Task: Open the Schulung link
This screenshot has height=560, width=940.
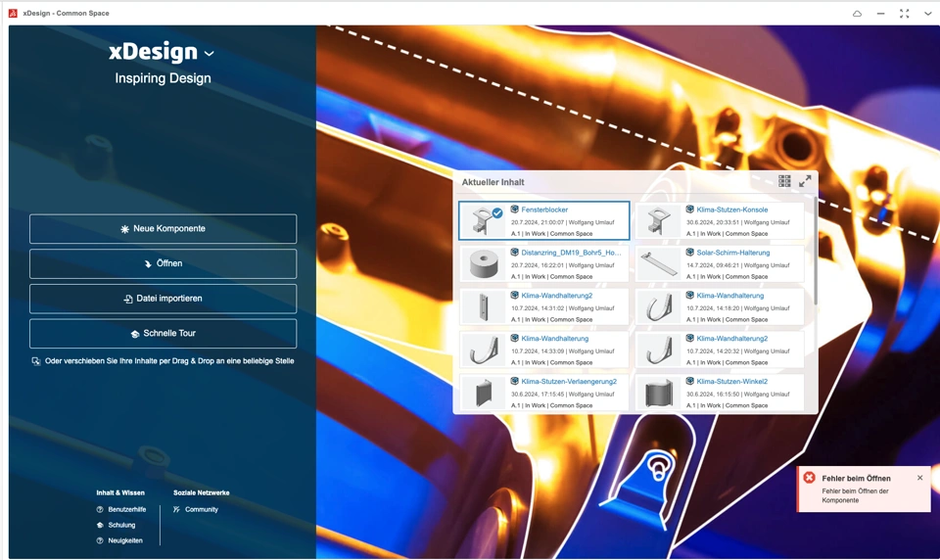Action: [121, 525]
